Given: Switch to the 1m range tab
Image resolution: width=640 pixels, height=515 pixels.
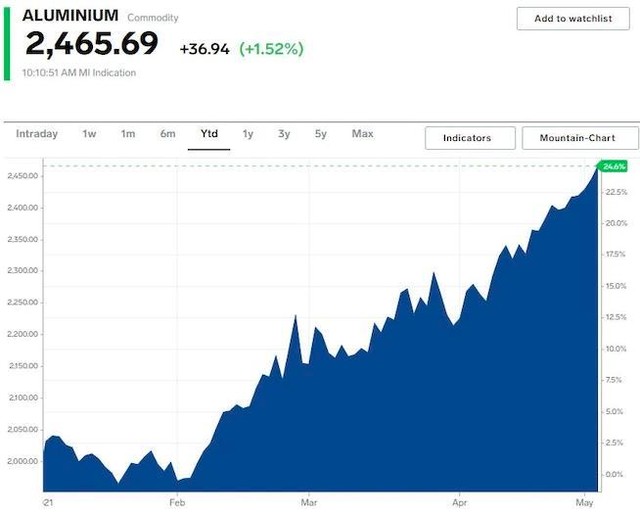Looking at the screenshot, I should click(x=128, y=134).
